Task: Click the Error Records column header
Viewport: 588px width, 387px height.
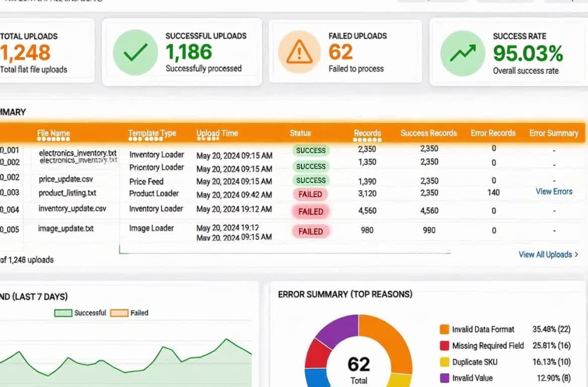Action: [x=493, y=133]
